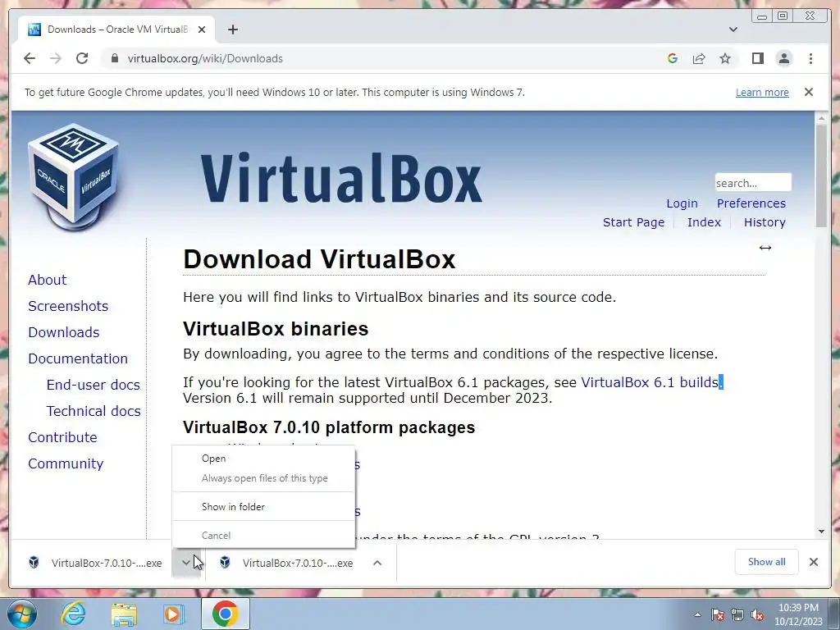Open End-user docs sidebar link
This screenshot has width=840, height=630.
pos(94,385)
